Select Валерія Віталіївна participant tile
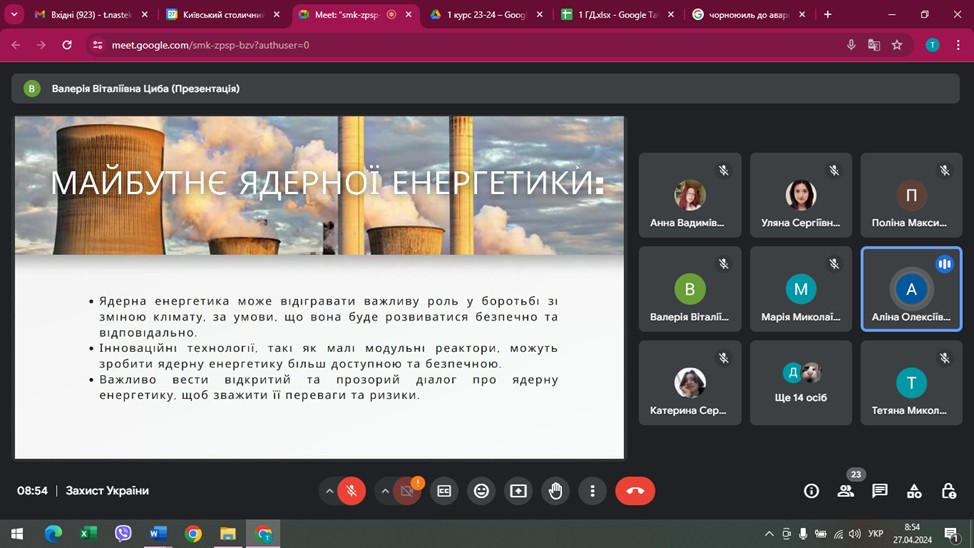 (x=690, y=289)
